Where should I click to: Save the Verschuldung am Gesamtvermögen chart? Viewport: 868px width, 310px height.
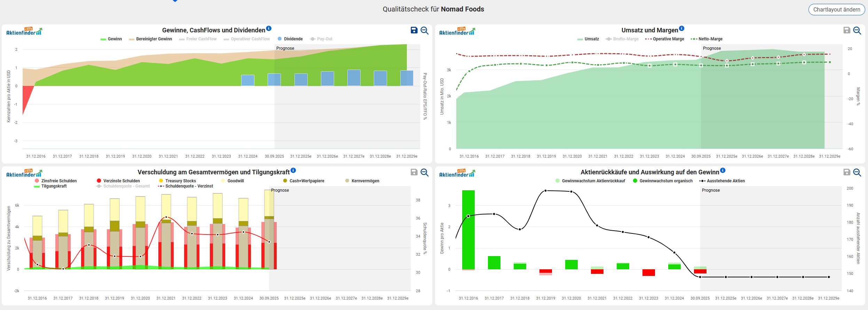(x=414, y=172)
